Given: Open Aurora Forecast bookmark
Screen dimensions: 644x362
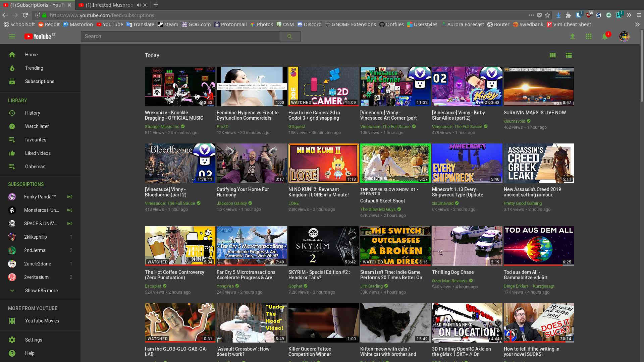Looking at the screenshot, I should pos(462,24).
